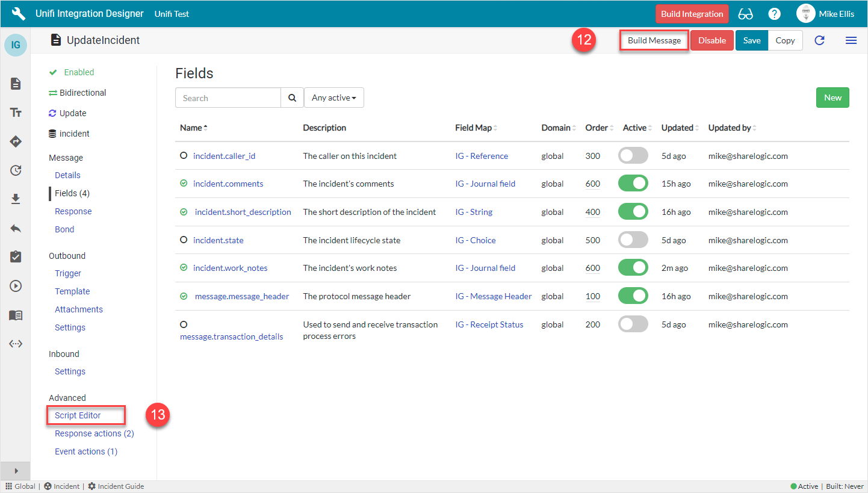The height and width of the screenshot is (493, 868).
Task: Click the document icon in left sidebar
Action: (16, 84)
